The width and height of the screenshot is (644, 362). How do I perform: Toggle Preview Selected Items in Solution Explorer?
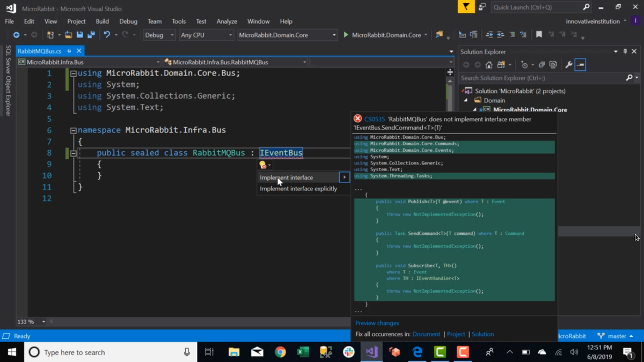pyautogui.click(x=580, y=65)
